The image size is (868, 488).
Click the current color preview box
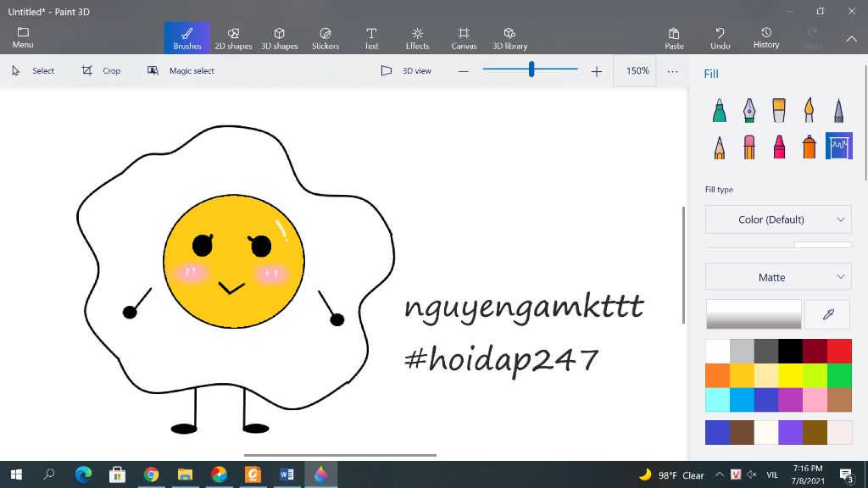click(754, 314)
